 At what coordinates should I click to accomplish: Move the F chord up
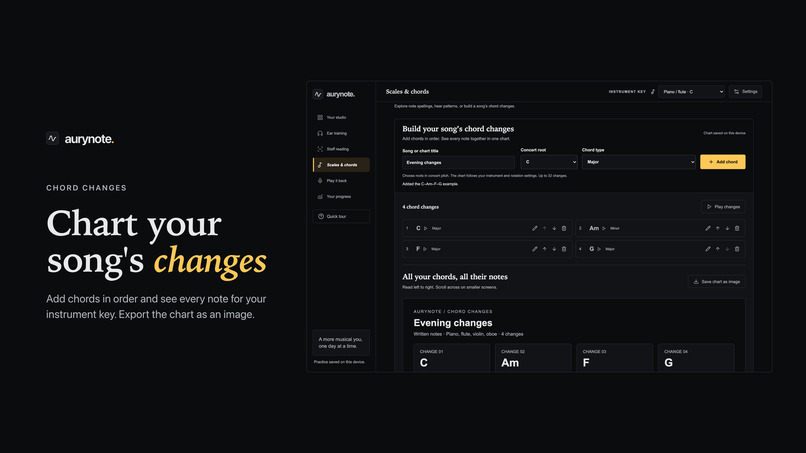point(544,249)
